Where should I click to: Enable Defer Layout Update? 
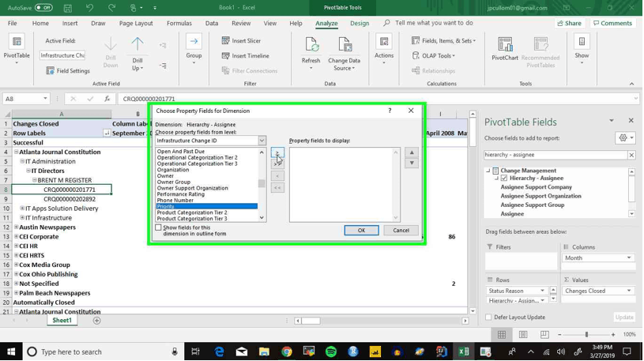(488, 317)
